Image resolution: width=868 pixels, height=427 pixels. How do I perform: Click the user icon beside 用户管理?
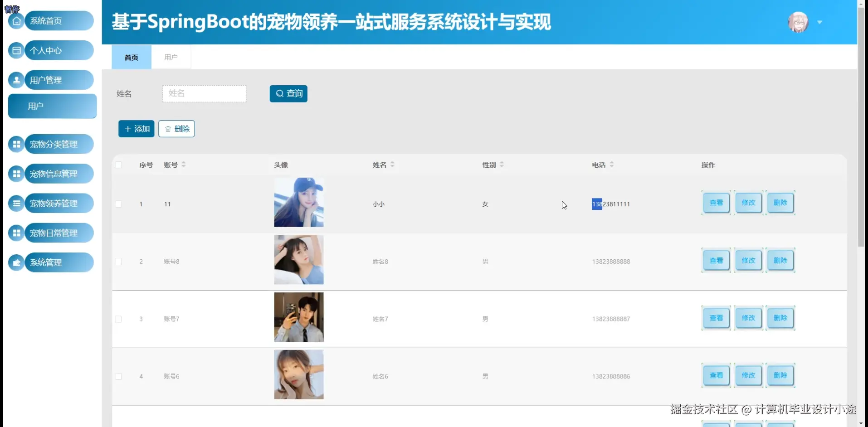tap(16, 80)
